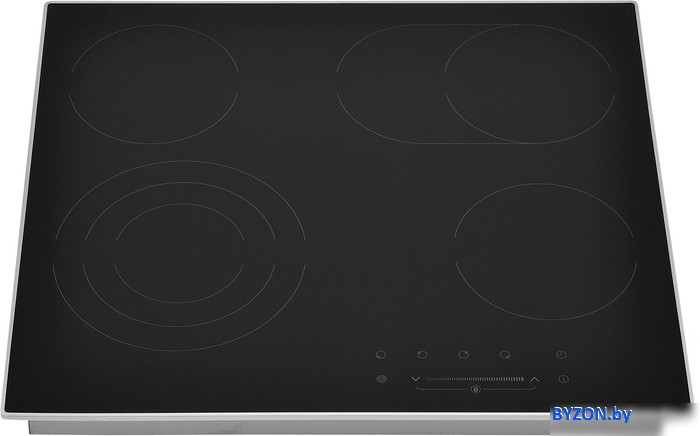Tap the child lock icon below slider
The width and height of the screenshot is (700, 436).
(x=475, y=389)
